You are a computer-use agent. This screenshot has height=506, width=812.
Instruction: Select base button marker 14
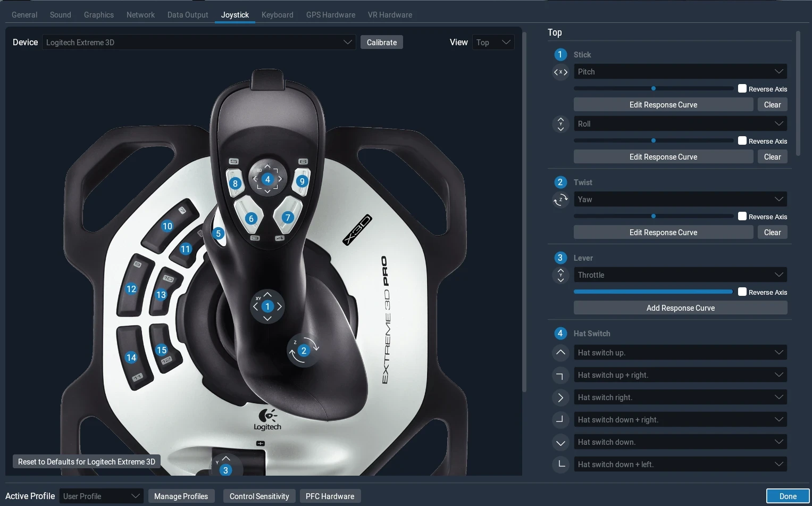[x=131, y=358]
